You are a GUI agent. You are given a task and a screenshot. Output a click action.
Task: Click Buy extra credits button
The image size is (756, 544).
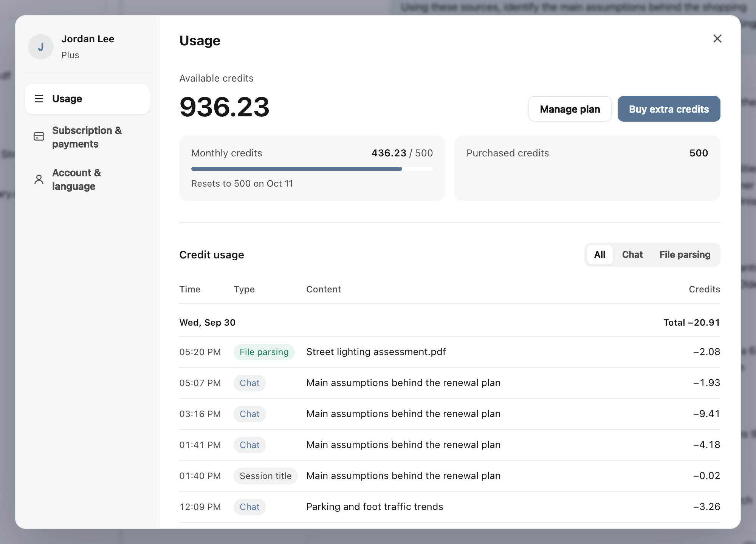[x=669, y=109]
